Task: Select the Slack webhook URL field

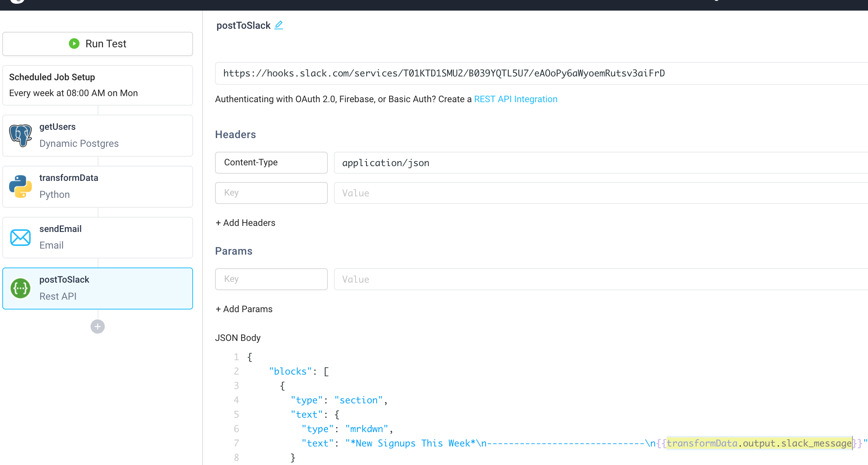Action: [444, 73]
